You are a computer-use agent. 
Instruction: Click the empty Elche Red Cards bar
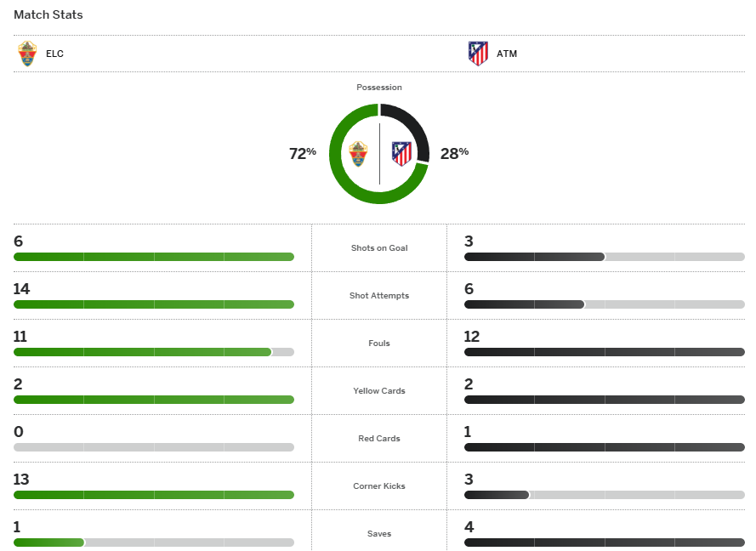pos(154,447)
